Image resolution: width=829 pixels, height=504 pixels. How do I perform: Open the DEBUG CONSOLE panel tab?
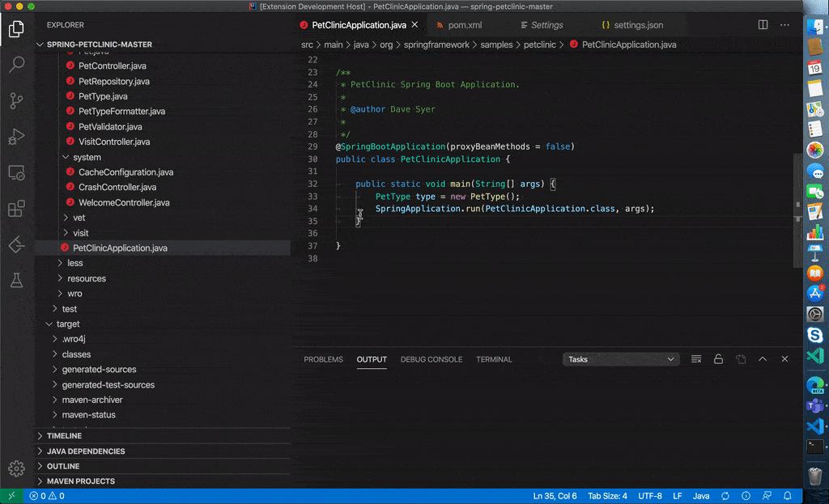tap(432, 359)
